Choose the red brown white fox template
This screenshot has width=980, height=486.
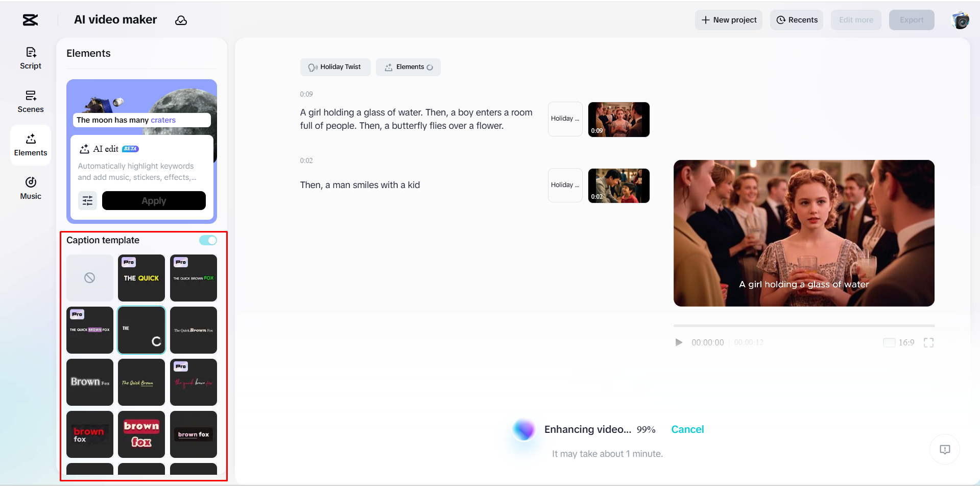pyautogui.click(x=90, y=434)
